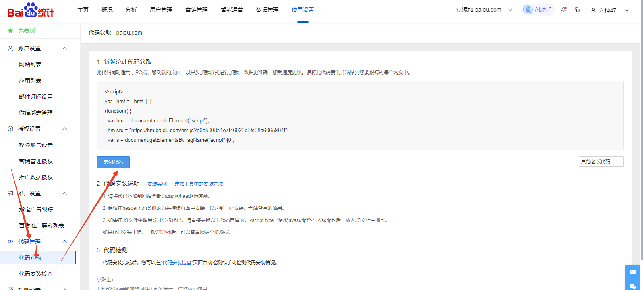Click the green star 免费版 icon

[10, 31]
